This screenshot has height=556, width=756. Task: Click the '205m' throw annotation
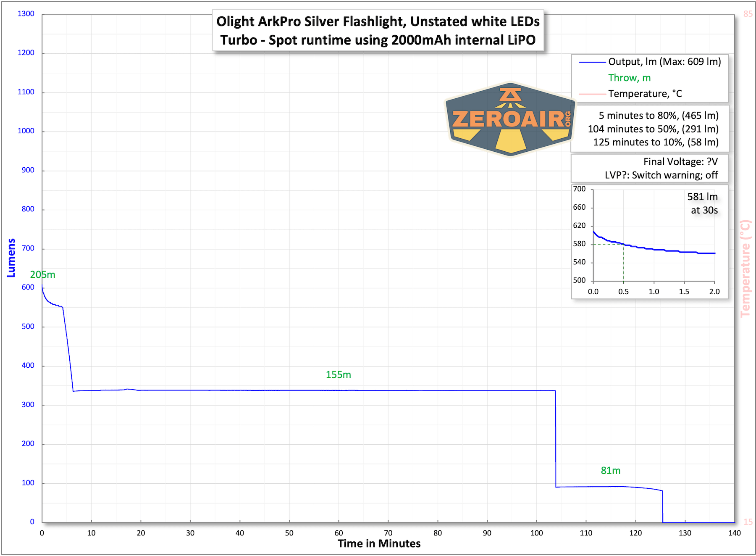pyautogui.click(x=42, y=275)
